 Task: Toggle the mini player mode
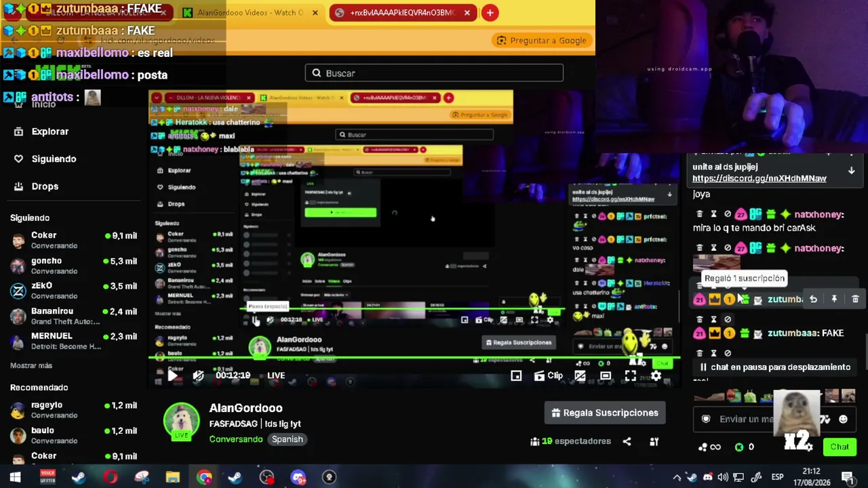tap(516, 375)
